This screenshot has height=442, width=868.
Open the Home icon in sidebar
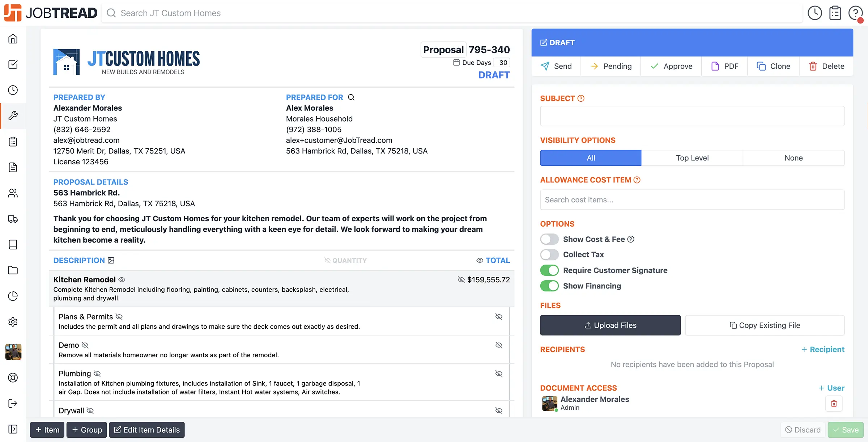pos(13,39)
